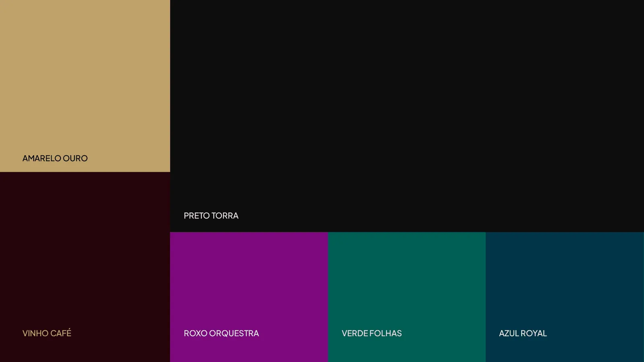This screenshot has height=362, width=644.
Task: Click the VERDE FOLHAS label
Action: tap(372, 333)
